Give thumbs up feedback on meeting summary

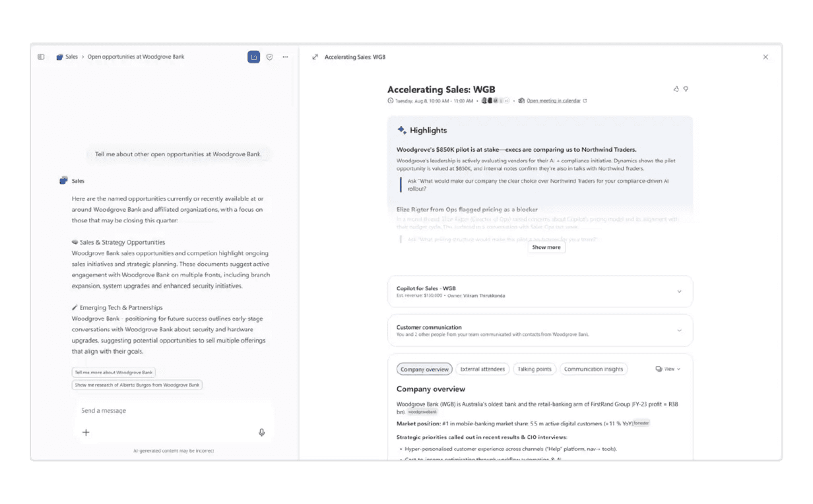[676, 88]
